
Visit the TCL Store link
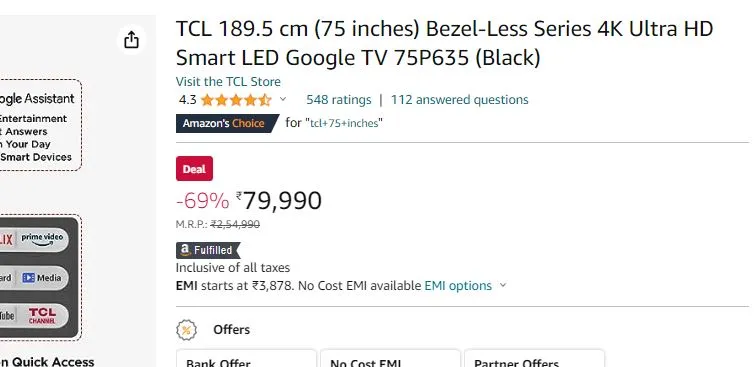[x=228, y=82]
